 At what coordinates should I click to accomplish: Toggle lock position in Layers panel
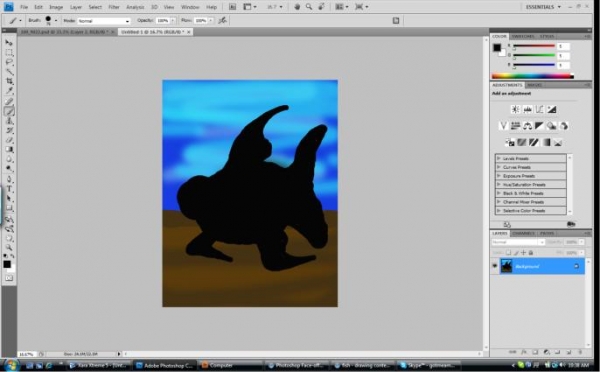pos(523,253)
